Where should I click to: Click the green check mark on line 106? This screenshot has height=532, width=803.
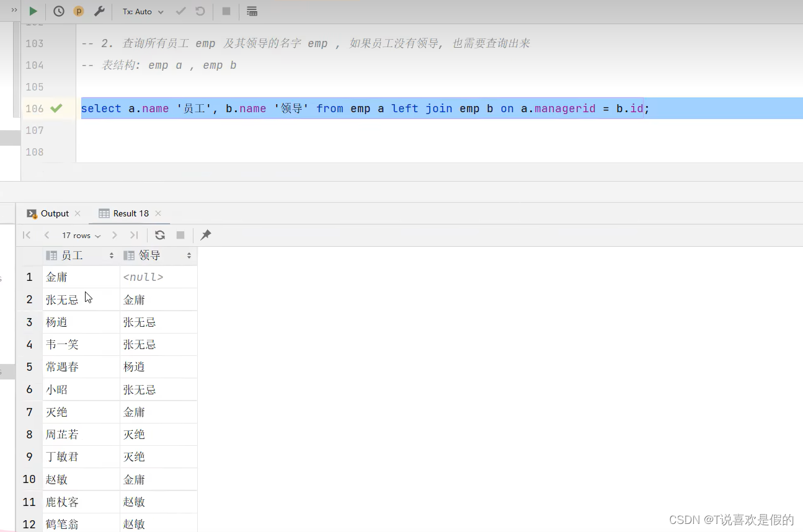click(x=56, y=109)
